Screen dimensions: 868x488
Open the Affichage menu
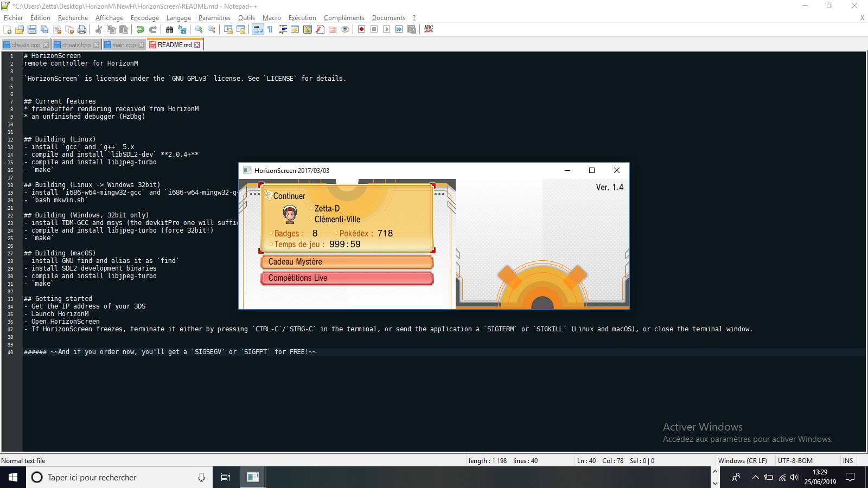[110, 18]
